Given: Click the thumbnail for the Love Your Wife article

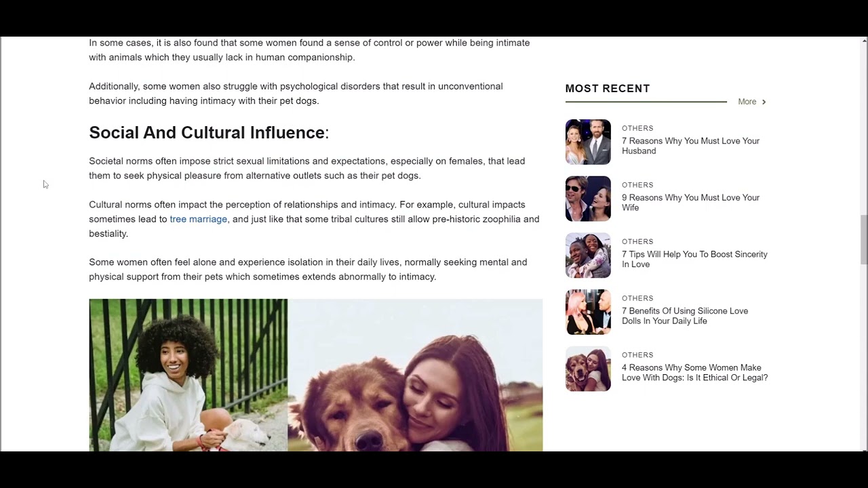Looking at the screenshot, I should pos(588,199).
